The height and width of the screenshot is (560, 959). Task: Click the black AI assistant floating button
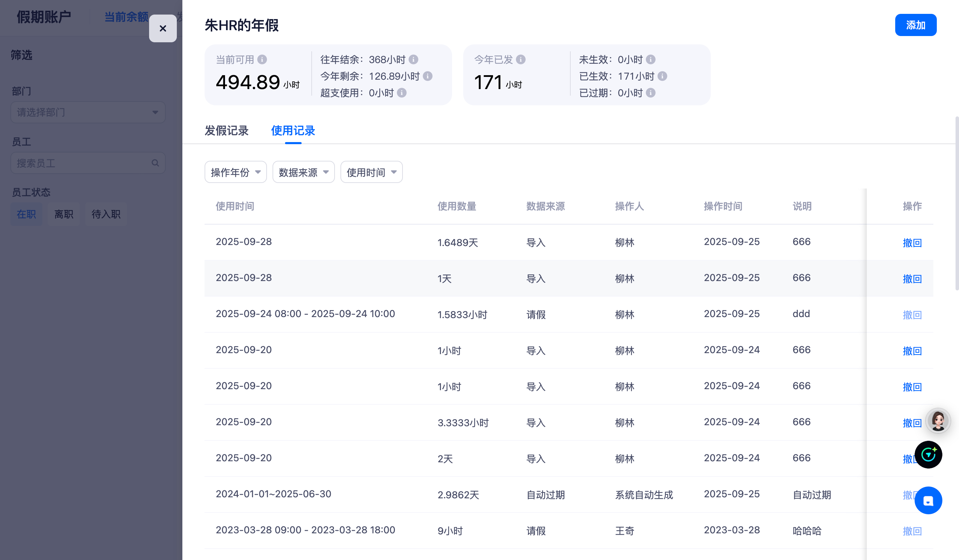point(928,455)
